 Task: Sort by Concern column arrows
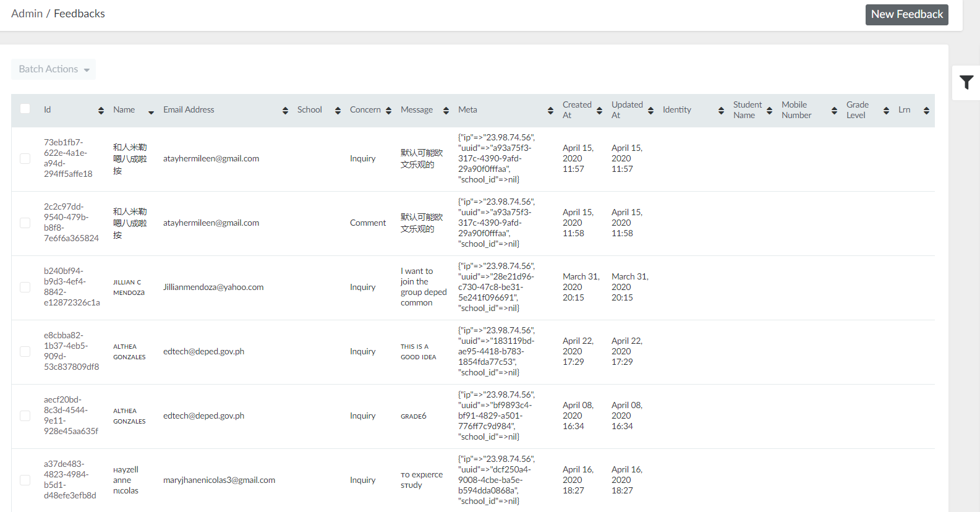coord(388,111)
